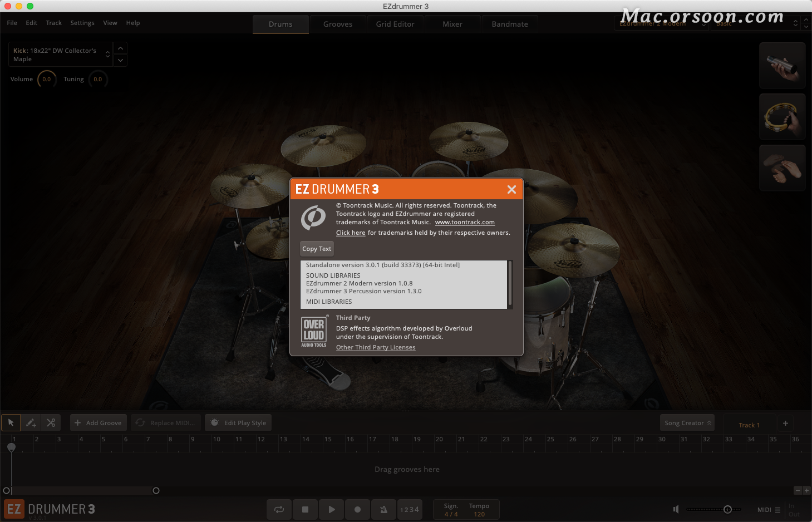Switch to the Grid Editor tab
812x522 pixels.
coord(395,24)
